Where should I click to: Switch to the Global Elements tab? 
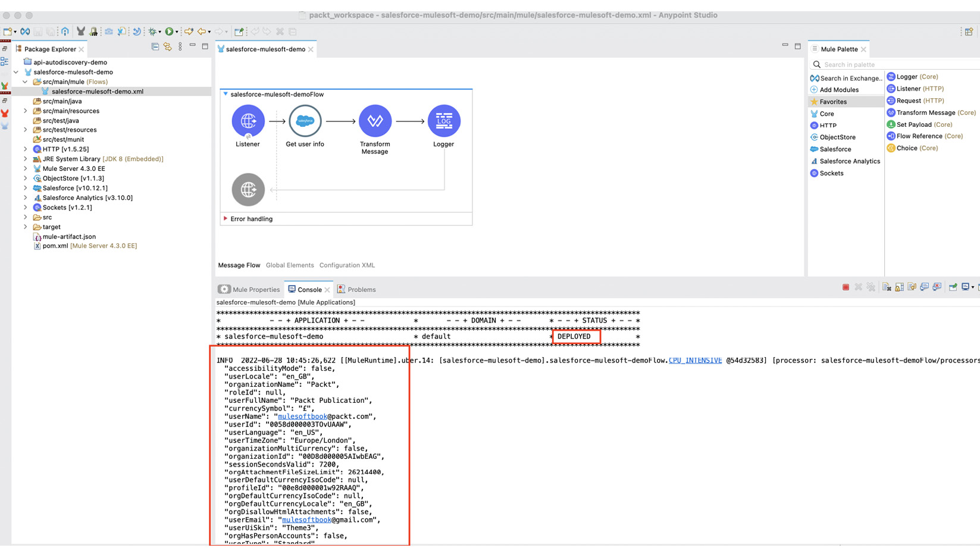(x=290, y=265)
